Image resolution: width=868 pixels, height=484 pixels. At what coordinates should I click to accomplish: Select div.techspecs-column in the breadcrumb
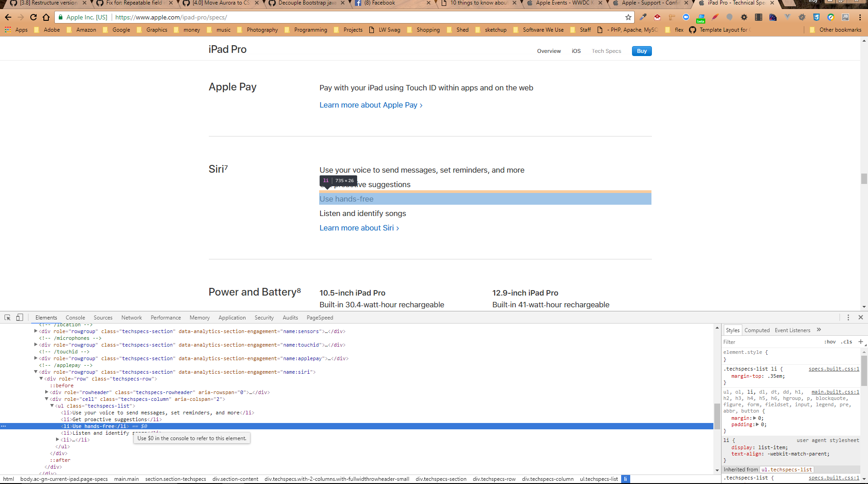click(547, 479)
